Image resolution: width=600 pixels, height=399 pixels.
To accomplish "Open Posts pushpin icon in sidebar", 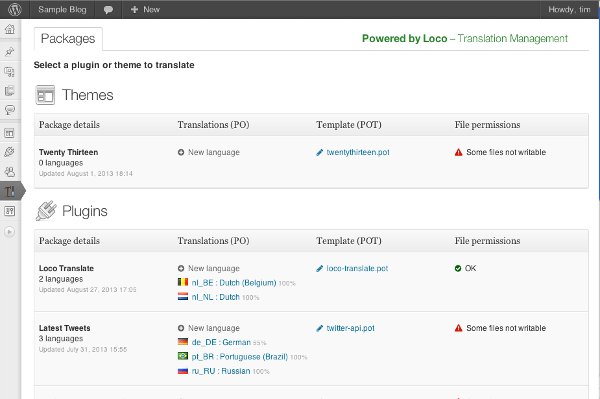I will [10, 51].
